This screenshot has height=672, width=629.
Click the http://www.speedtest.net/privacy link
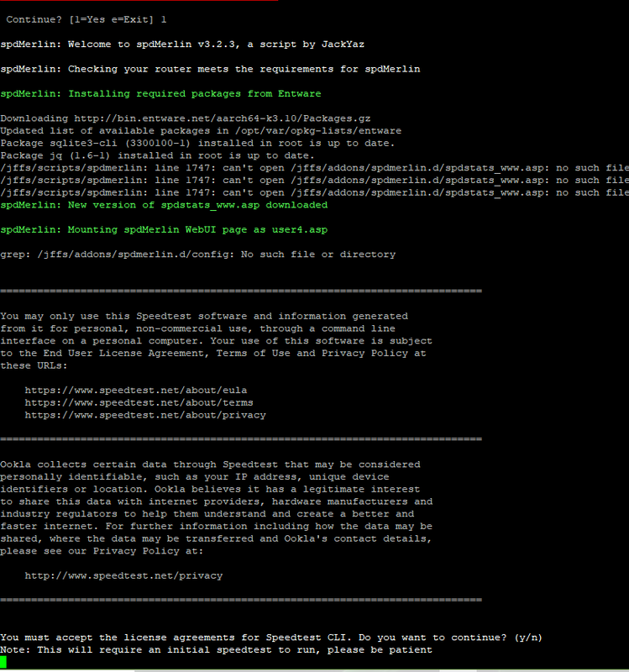[x=123, y=575]
